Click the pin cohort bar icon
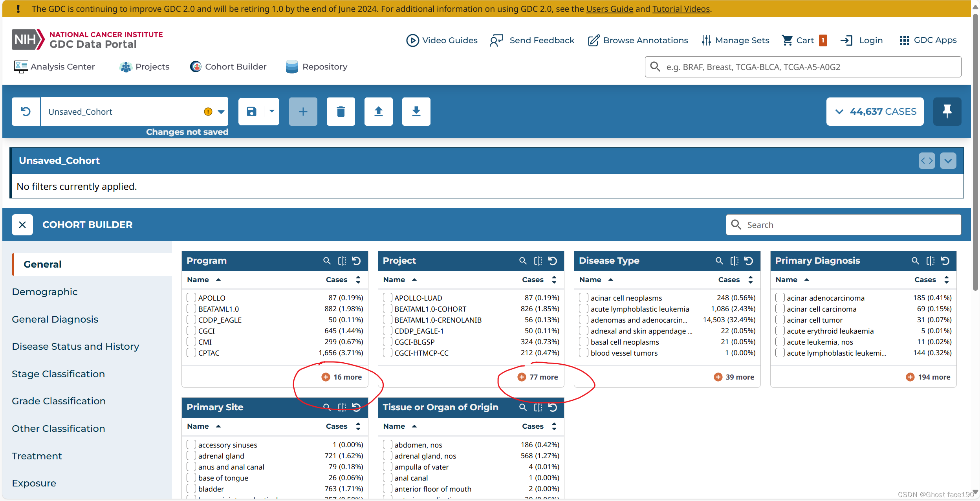Image resolution: width=980 pixels, height=501 pixels. pos(947,112)
